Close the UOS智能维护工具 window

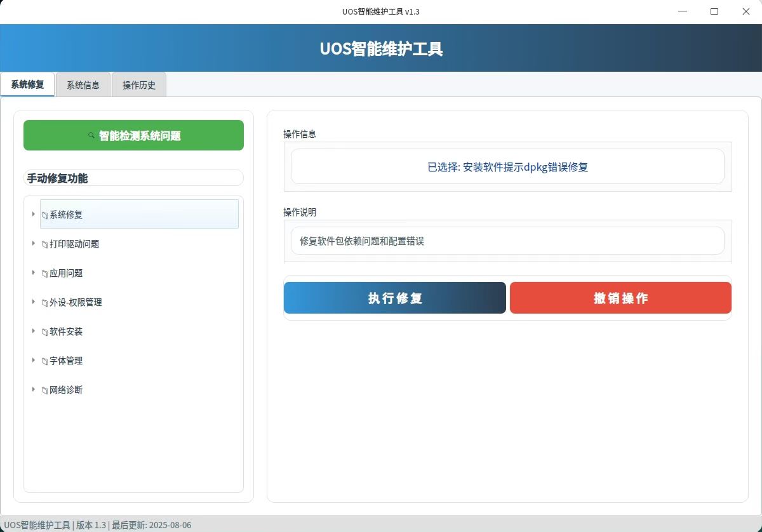click(x=746, y=11)
